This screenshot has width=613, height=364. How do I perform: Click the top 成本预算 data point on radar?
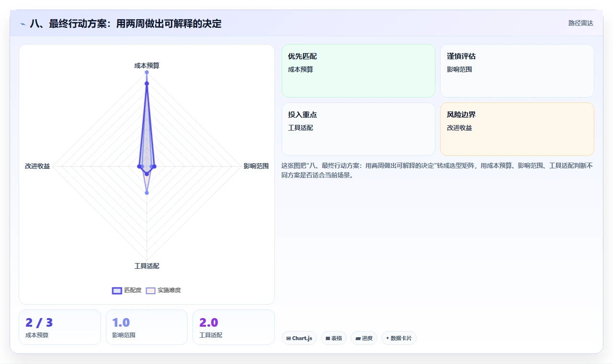(x=147, y=72)
